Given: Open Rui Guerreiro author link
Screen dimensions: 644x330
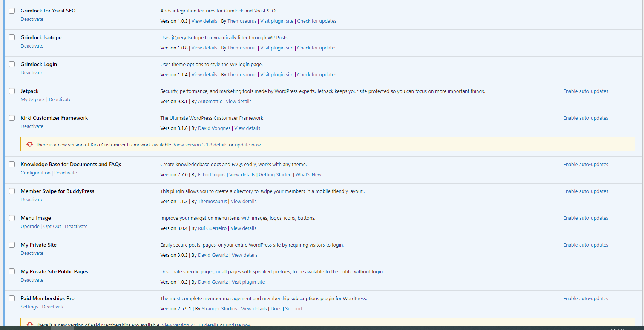Looking at the screenshot, I should pyautogui.click(x=212, y=228).
